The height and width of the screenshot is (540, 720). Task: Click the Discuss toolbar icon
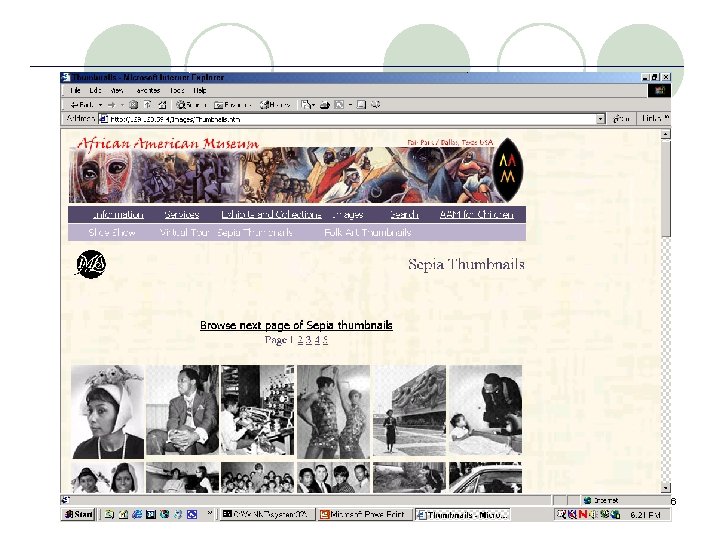[361, 105]
